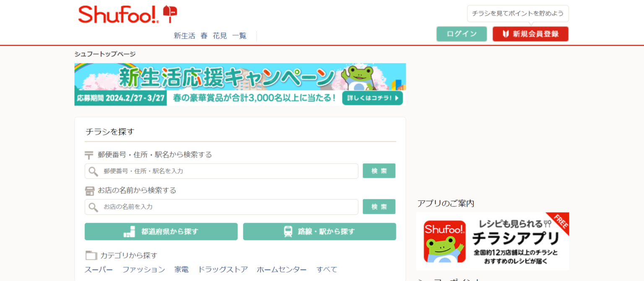The image size is (644, 281).
Task: Open the ドラッグストア category link
Action: tap(223, 270)
